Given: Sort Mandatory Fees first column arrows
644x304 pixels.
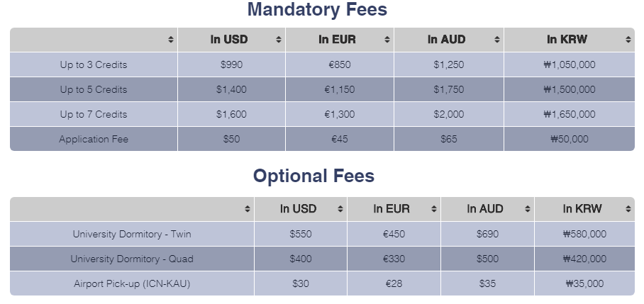Looking at the screenshot, I should point(171,40).
